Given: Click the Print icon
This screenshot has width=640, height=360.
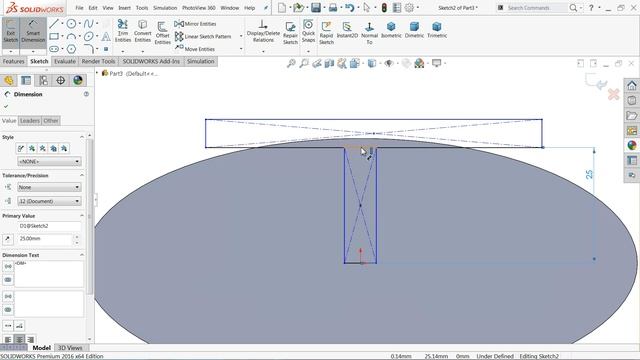Looking at the screenshot, I should (x=333, y=7).
